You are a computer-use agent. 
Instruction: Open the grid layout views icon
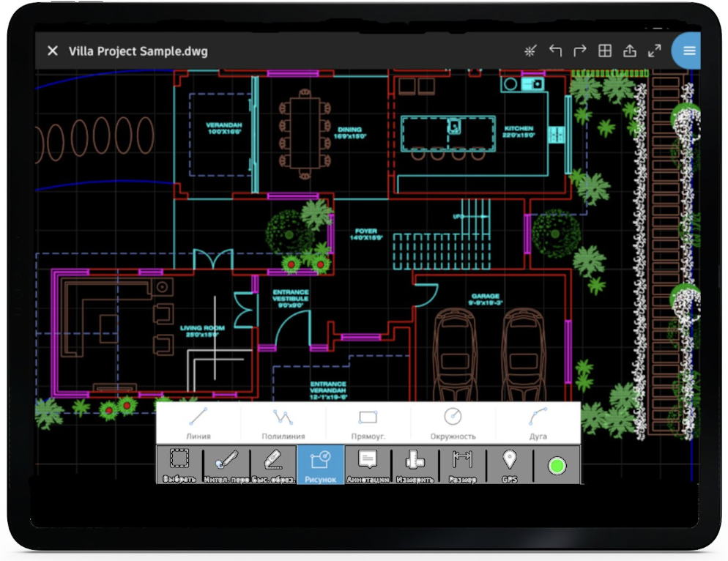click(605, 51)
